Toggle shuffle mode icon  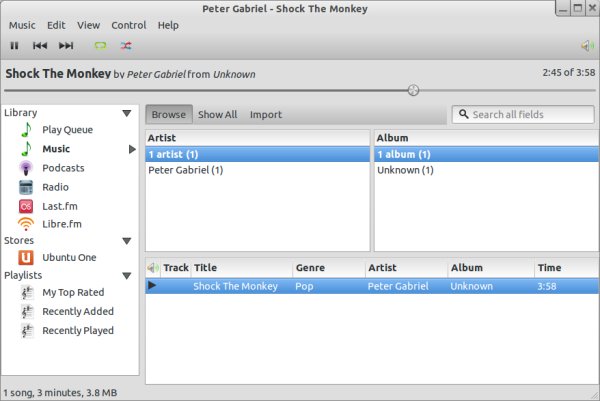point(126,46)
